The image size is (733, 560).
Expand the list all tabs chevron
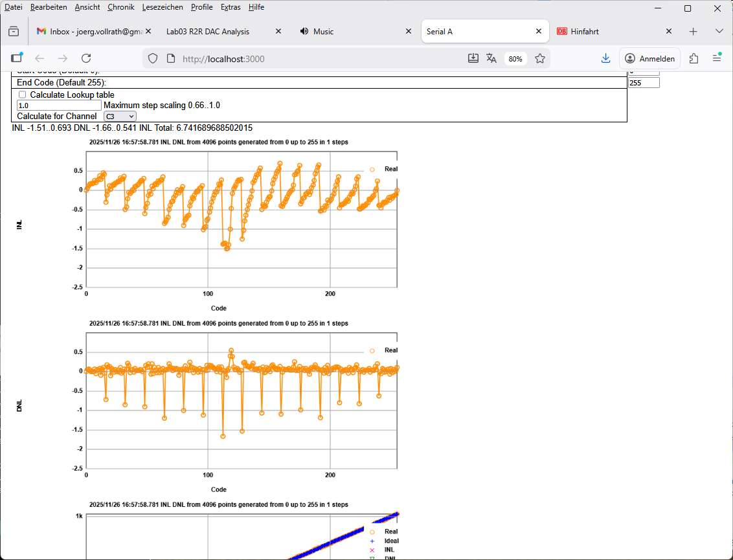click(x=719, y=31)
